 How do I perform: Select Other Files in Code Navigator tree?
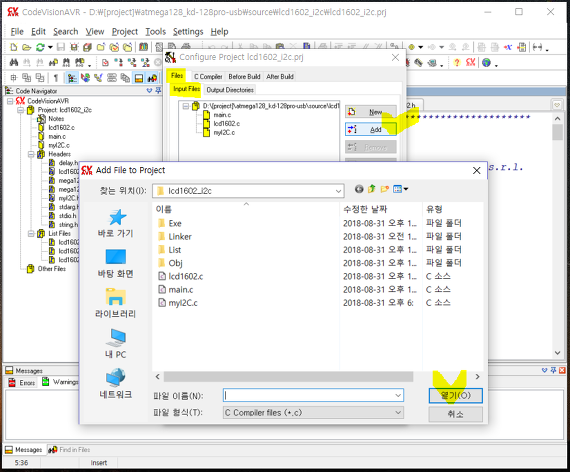coord(47,269)
